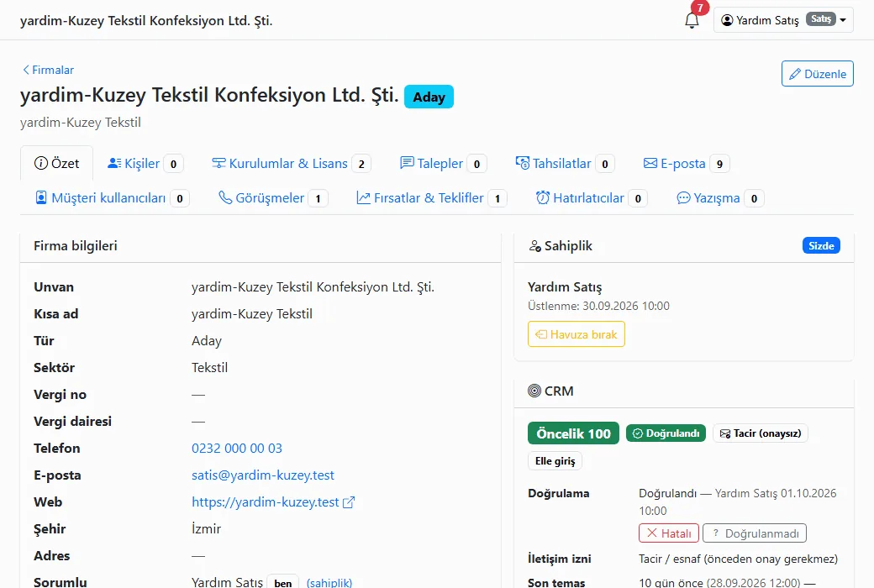The width and height of the screenshot is (874, 588).
Task: Click the İzmir value in Şehir row
Action: pos(206,528)
